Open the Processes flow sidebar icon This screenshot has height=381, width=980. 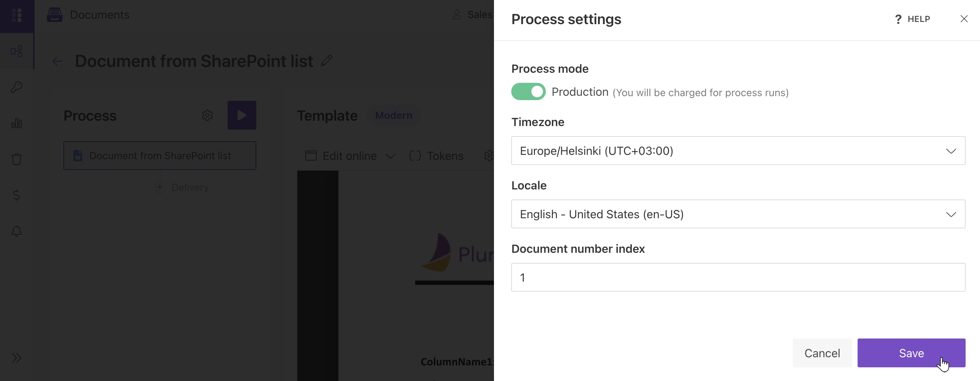click(x=17, y=51)
